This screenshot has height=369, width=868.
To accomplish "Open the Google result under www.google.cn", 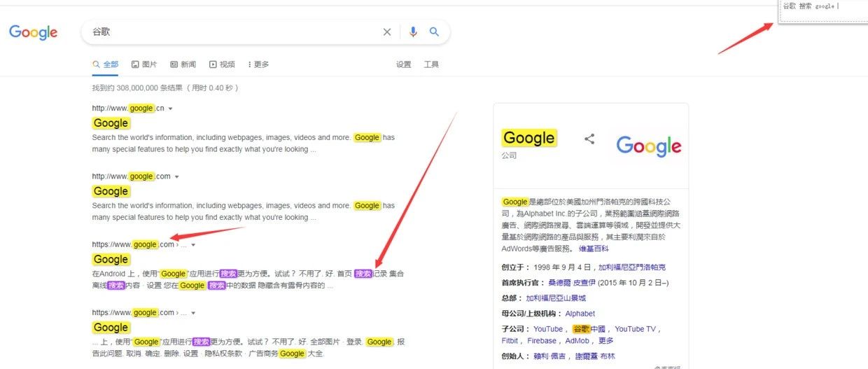I will point(111,123).
